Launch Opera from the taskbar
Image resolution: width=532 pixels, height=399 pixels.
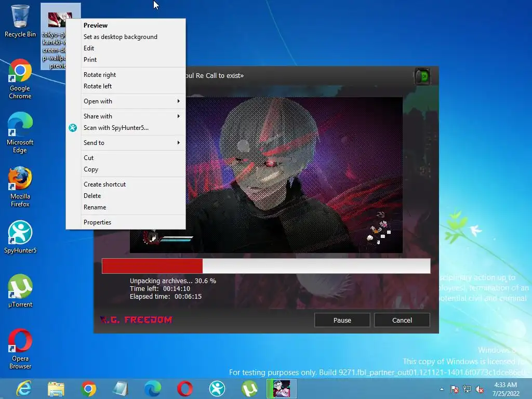[185, 389]
